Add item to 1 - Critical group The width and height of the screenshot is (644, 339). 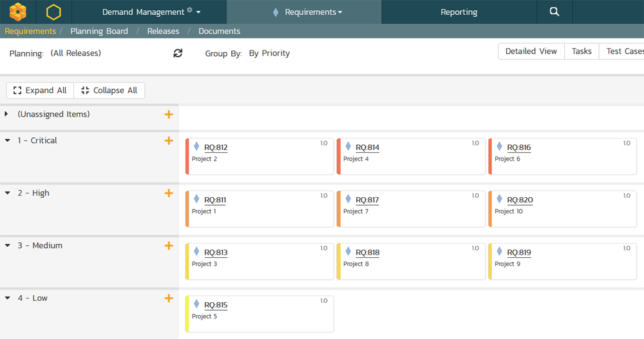tap(169, 140)
